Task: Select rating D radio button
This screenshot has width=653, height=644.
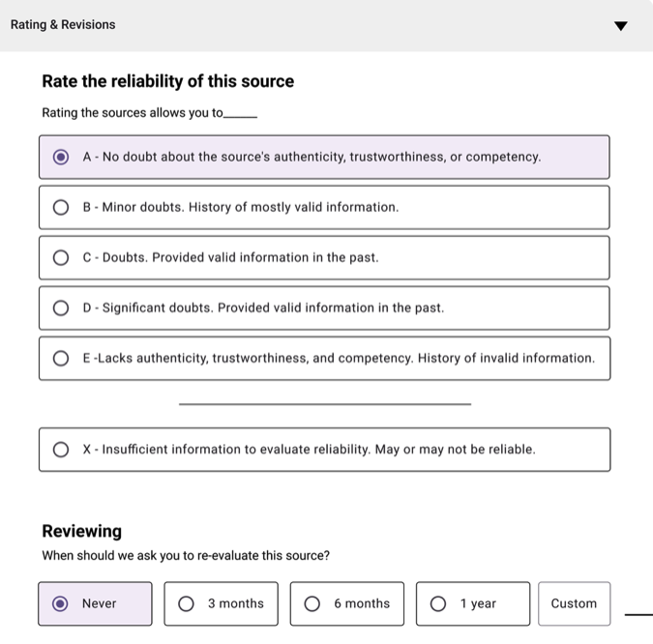Action: 61,307
